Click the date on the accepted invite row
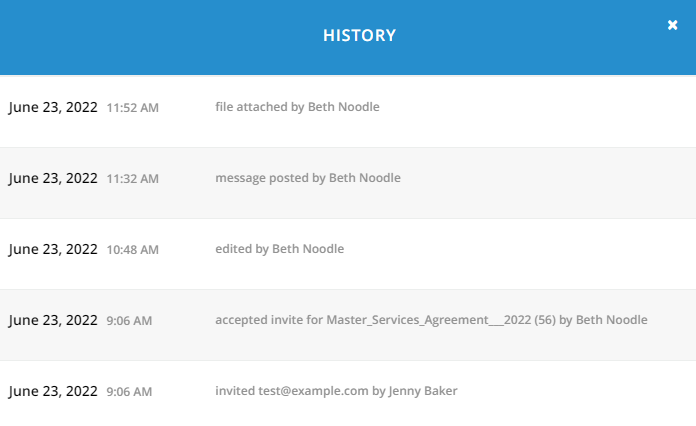The image size is (696, 426). (x=53, y=320)
